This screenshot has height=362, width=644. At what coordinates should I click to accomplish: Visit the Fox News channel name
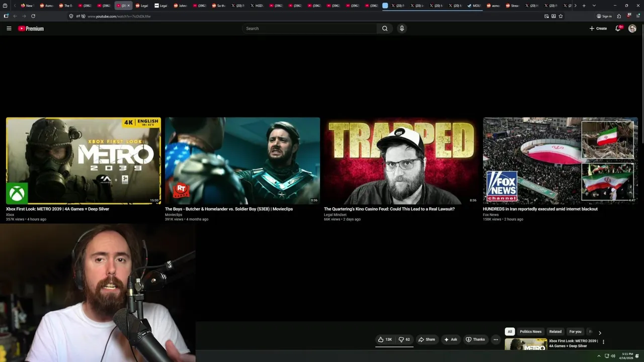[491, 215]
